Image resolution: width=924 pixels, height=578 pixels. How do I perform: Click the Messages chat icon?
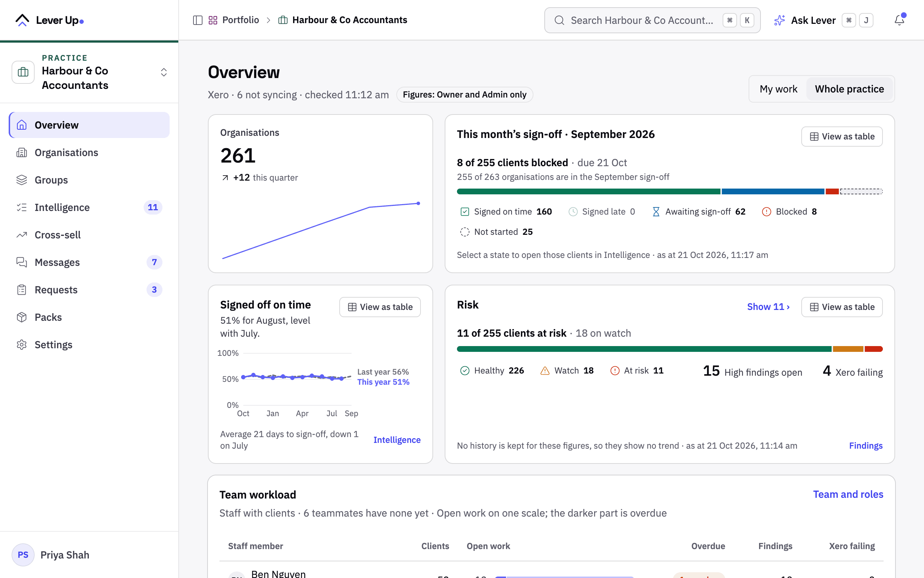tap(22, 262)
